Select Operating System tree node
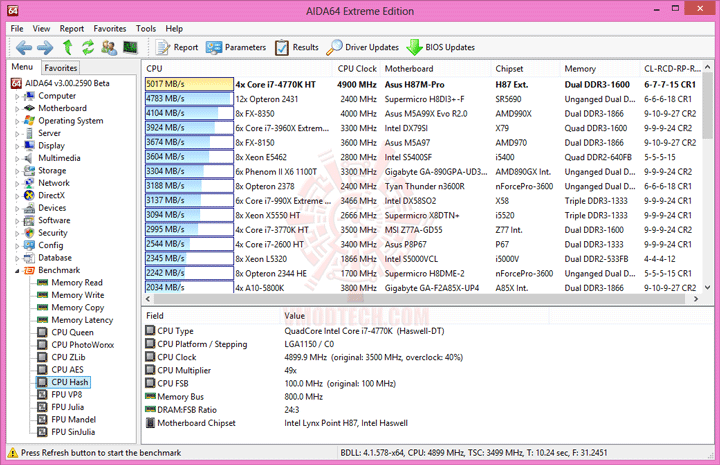720x465 pixels. tap(71, 121)
